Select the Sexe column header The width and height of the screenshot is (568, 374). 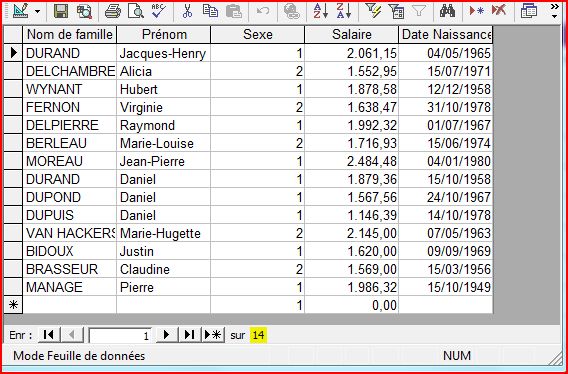(x=258, y=34)
